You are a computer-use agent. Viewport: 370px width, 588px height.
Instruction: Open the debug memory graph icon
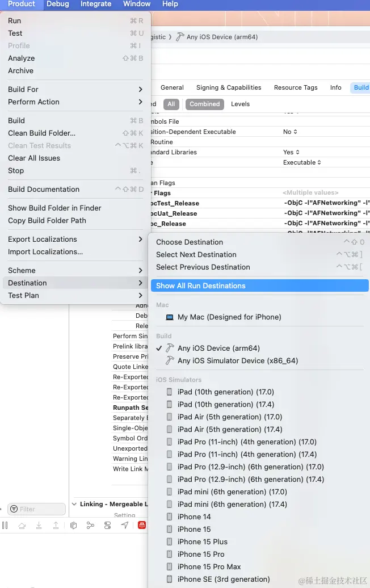90,526
